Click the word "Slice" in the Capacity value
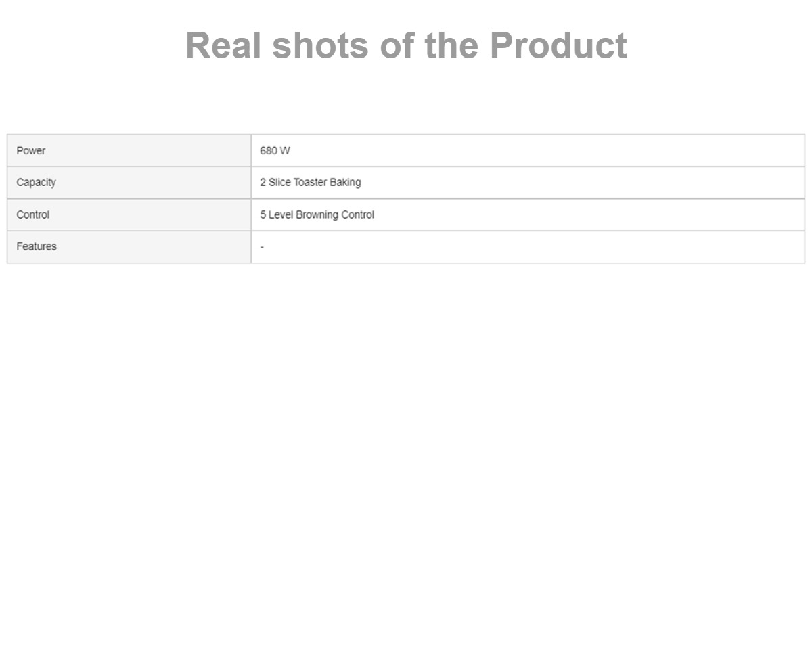This screenshot has height=657, width=812. pos(279,182)
